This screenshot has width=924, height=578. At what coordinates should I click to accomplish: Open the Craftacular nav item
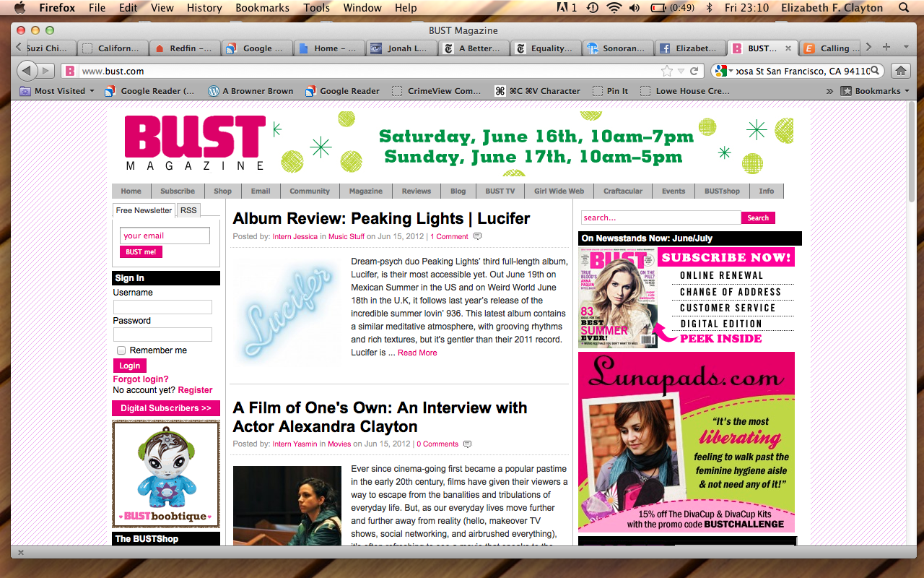(623, 191)
